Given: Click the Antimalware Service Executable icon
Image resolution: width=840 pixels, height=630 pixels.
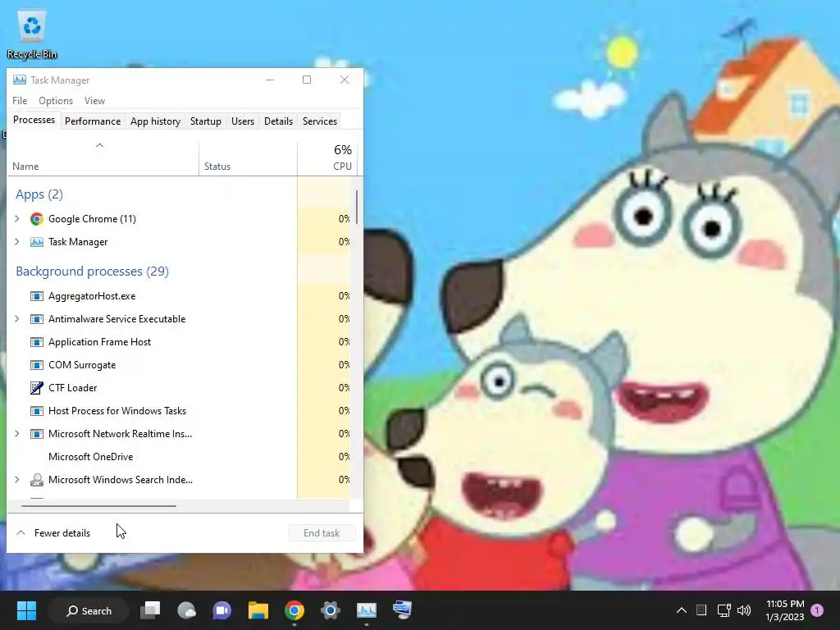Looking at the screenshot, I should (x=36, y=319).
